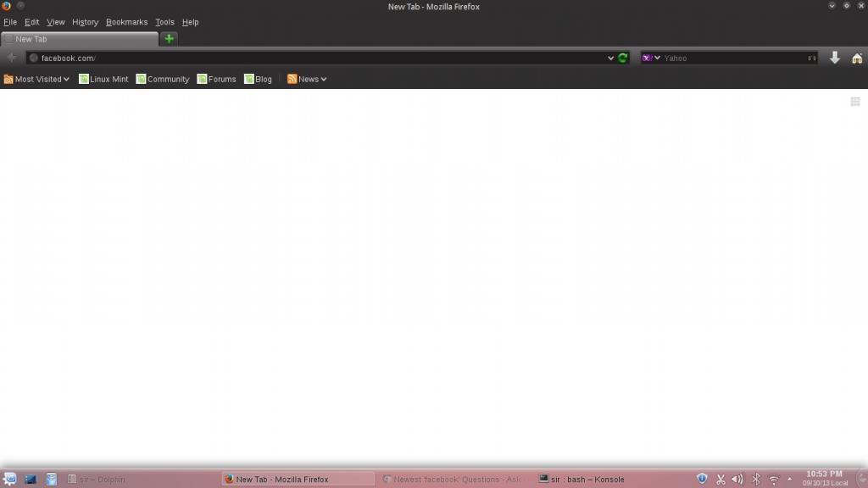Screen dimensions: 868x488
Task: Switch to sir : bash – Konsole window
Action: click(612, 480)
